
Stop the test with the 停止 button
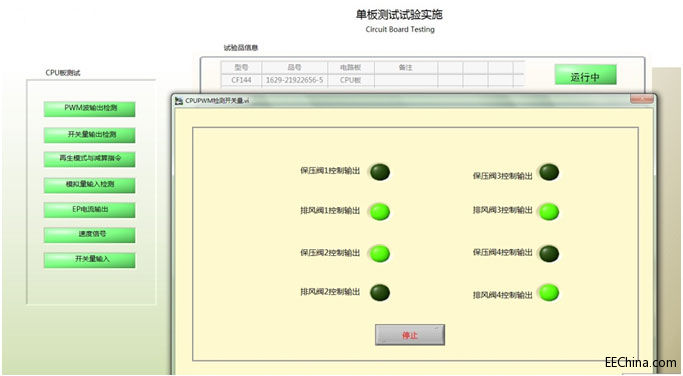(410, 335)
